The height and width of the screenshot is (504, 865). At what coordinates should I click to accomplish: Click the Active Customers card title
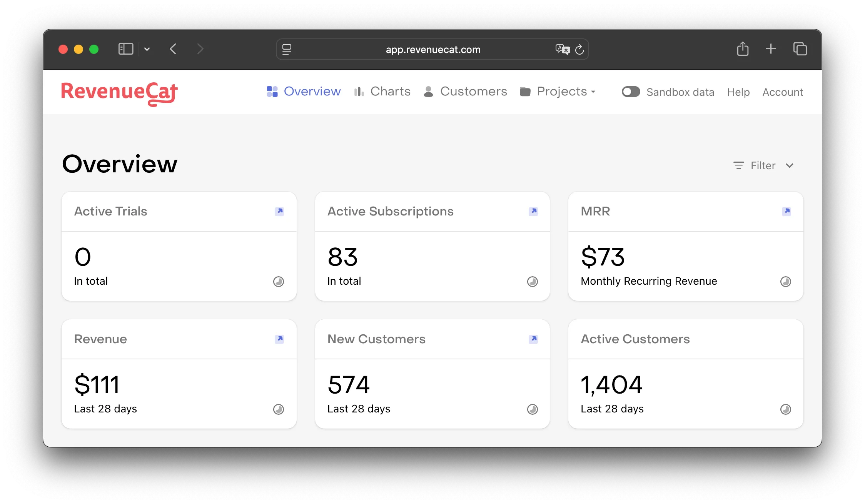635,339
